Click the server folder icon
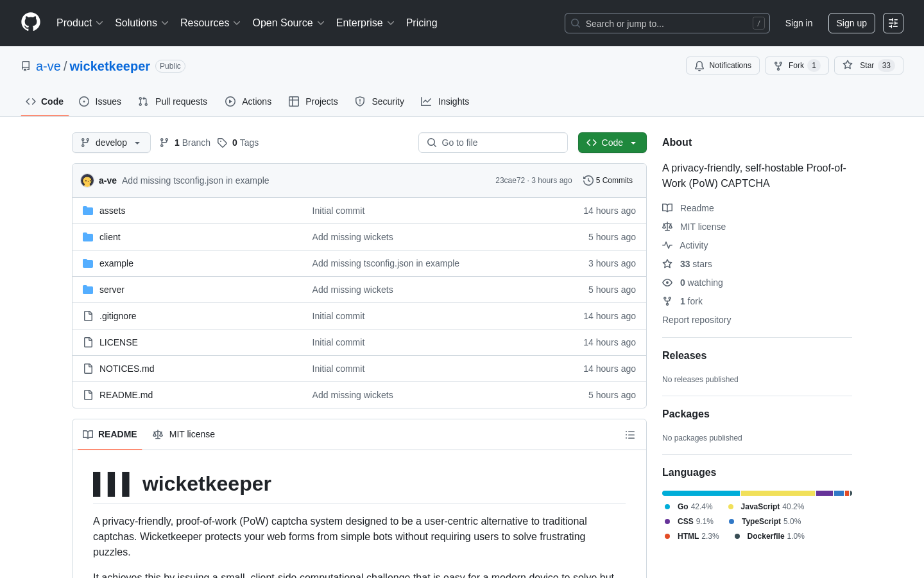 pos(88,290)
